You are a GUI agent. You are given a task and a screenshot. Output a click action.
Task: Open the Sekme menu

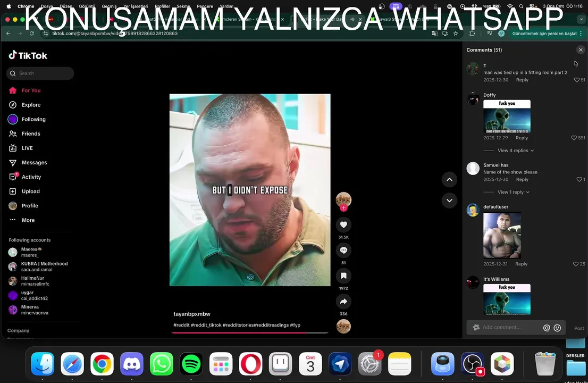click(183, 6)
